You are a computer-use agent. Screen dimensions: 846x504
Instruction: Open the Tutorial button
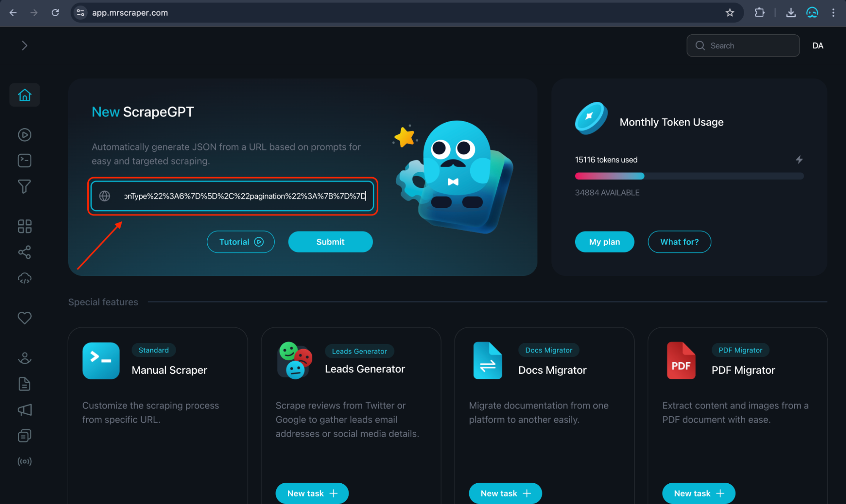pyautogui.click(x=241, y=241)
